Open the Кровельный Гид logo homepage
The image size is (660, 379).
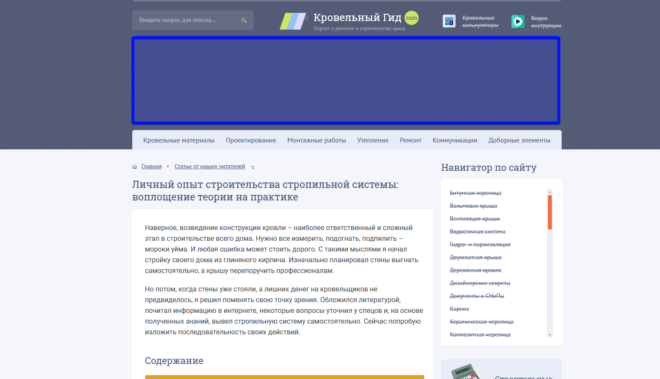(x=349, y=21)
